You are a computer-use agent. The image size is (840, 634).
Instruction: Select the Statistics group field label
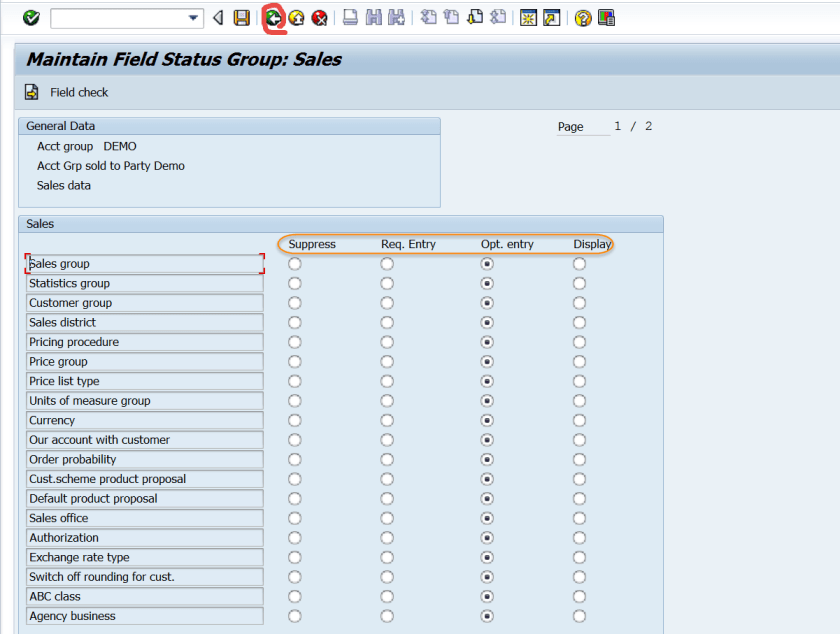pyautogui.click(x=145, y=284)
